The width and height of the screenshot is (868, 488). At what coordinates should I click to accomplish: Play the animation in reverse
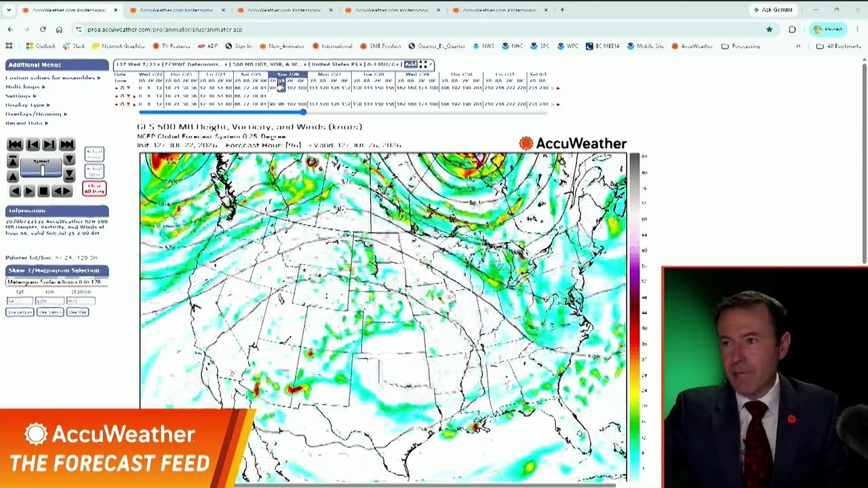[15, 191]
